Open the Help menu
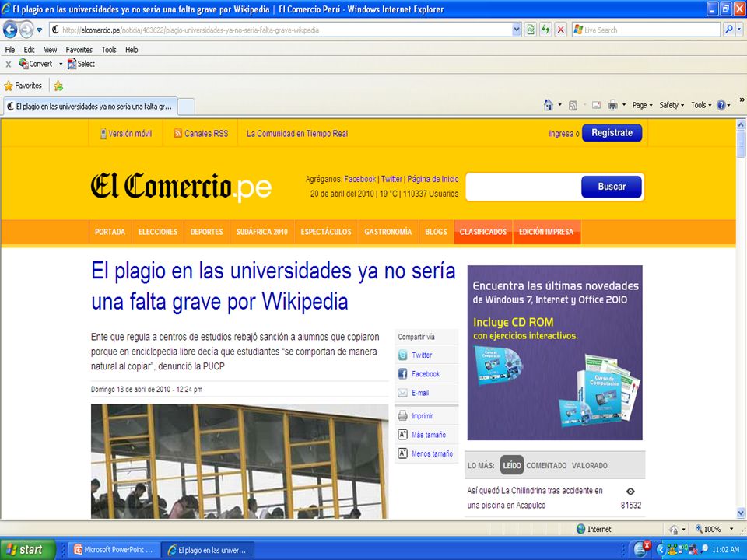This screenshot has width=747, height=560. (x=132, y=50)
